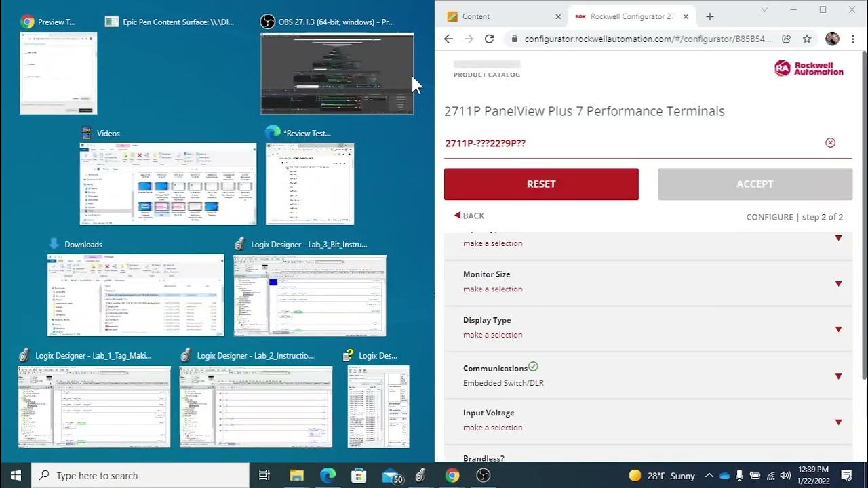The width and height of the screenshot is (868, 488).
Task: Open File Explorer from the taskbar
Action: (x=296, y=476)
